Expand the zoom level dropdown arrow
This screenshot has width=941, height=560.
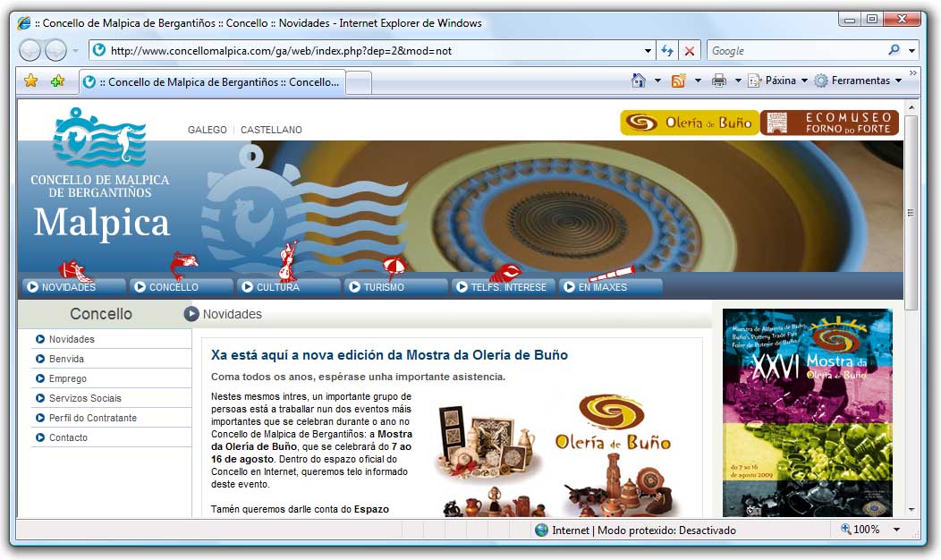point(896,530)
